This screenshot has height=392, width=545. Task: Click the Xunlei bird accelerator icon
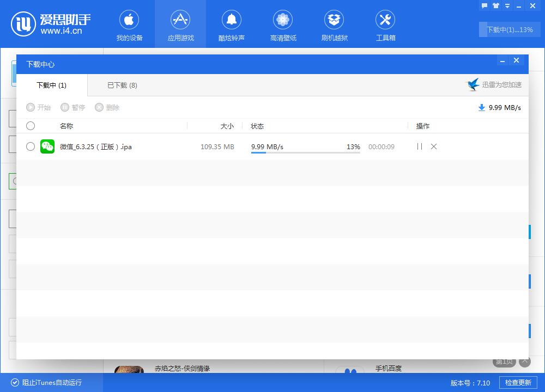(474, 84)
